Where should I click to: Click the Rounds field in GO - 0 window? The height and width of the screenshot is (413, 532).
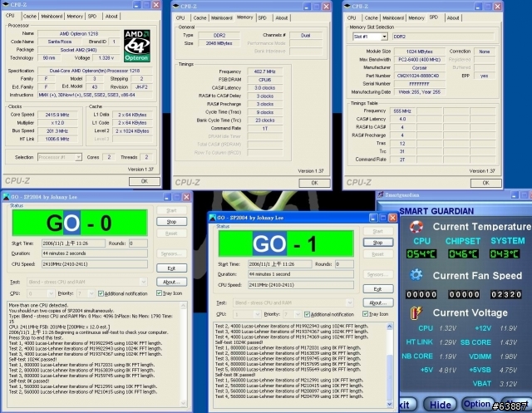[138, 243]
